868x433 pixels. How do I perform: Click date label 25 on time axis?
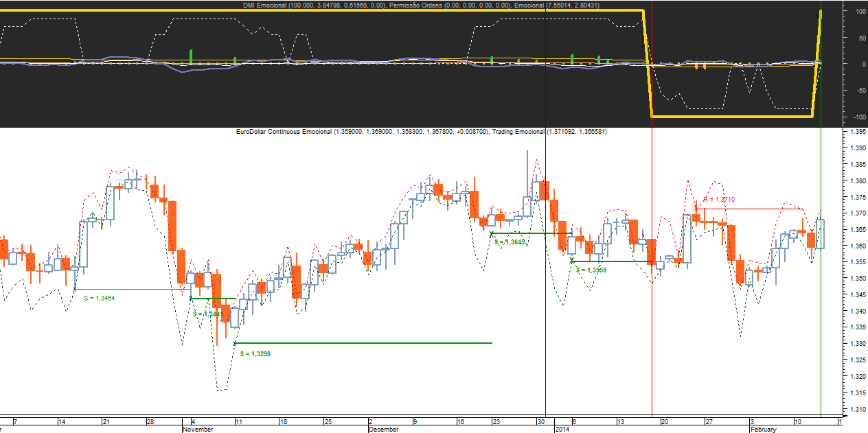[328, 421]
